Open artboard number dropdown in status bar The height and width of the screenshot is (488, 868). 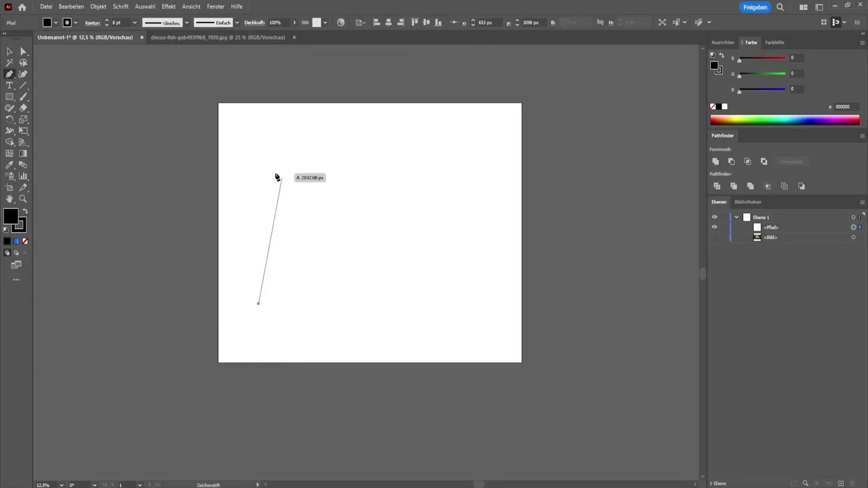[x=140, y=485]
